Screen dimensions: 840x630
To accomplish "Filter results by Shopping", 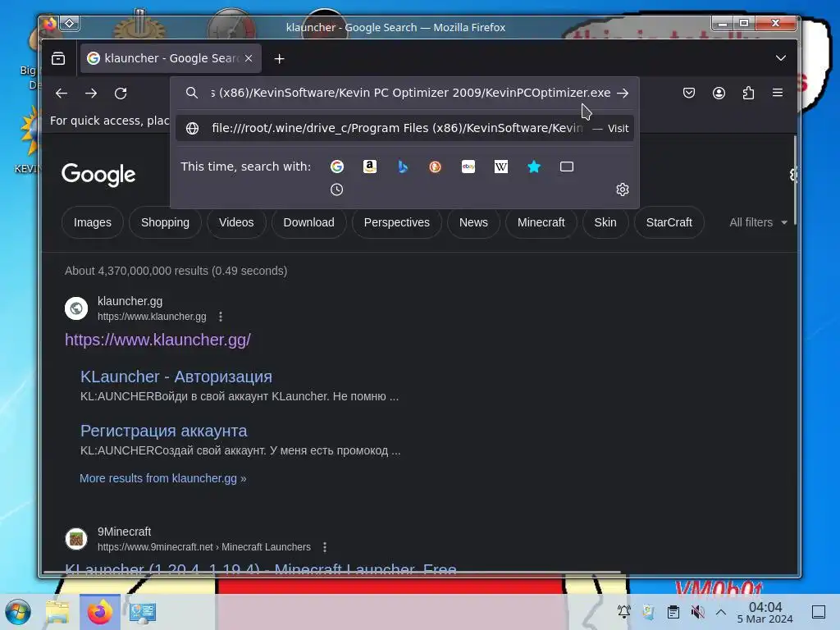I will pos(165,222).
